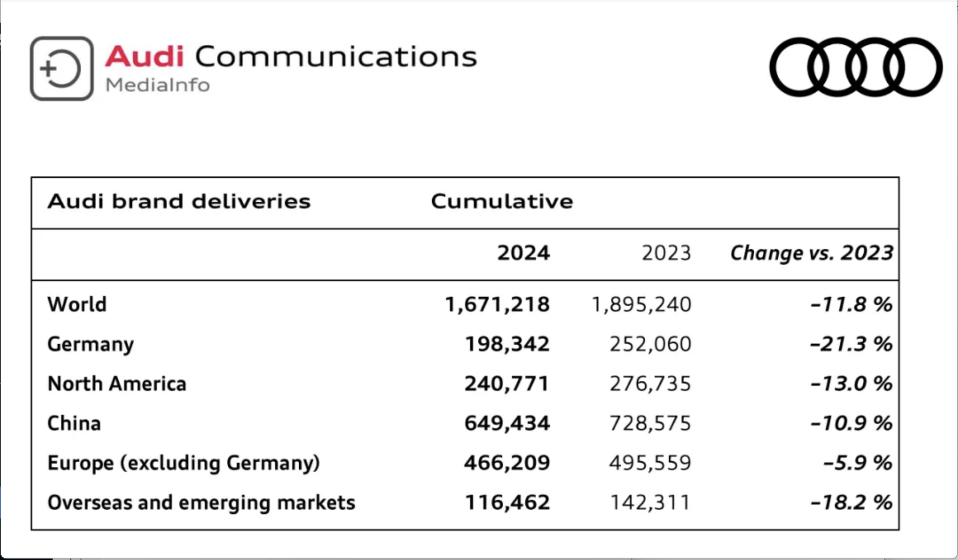This screenshot has height=560, width=958.
Task: Select the North America row label
Action: pyautogui.click(x=117, y=383)
